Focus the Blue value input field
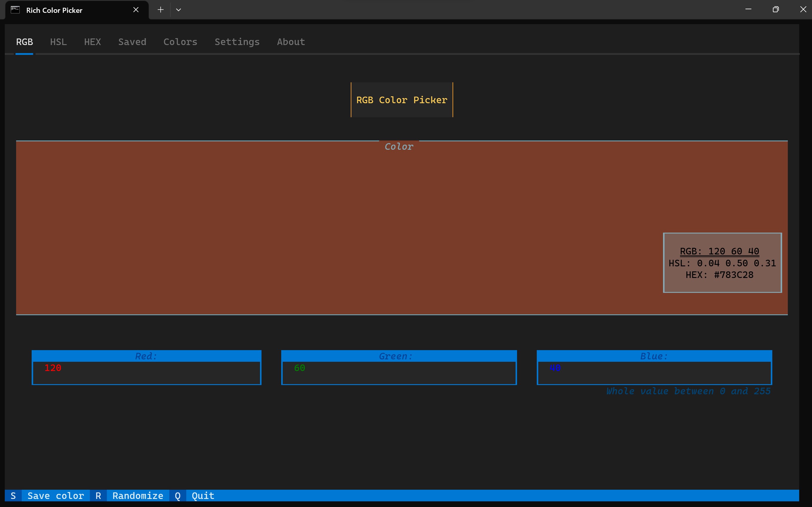812x507 pixels. coord(654,372)
